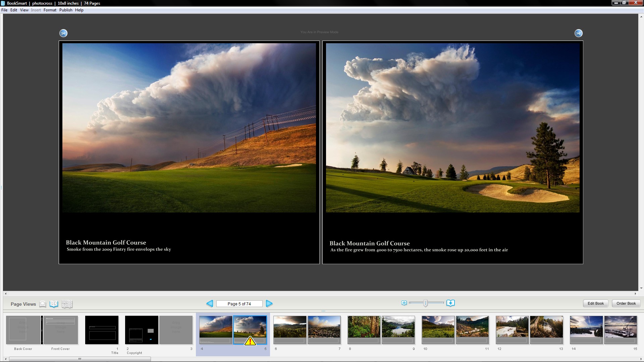Screen dimensions: 644x362
Task: Select page 4 thumbnail
Action: (216, 330)
